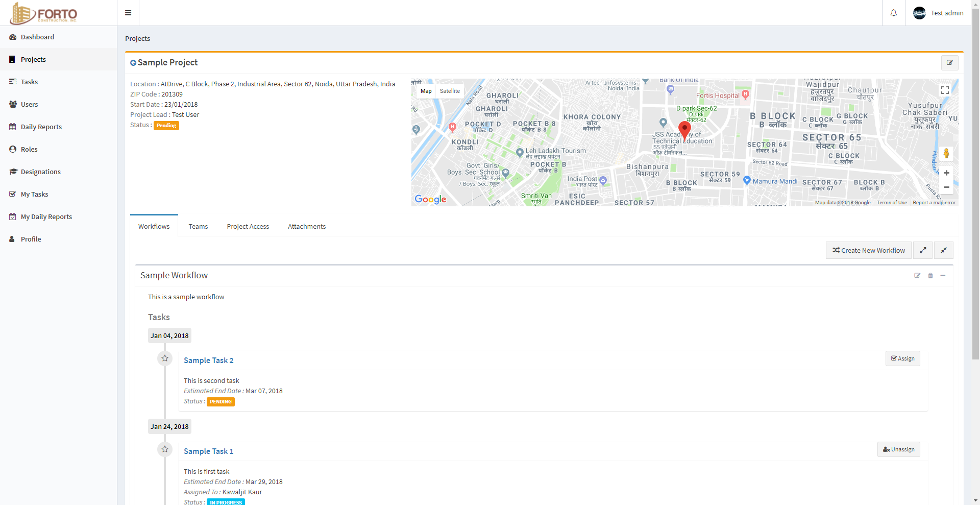Screen dimensions: 980x505
Task: Switch map to Map view
Action: tap(426, 91)
